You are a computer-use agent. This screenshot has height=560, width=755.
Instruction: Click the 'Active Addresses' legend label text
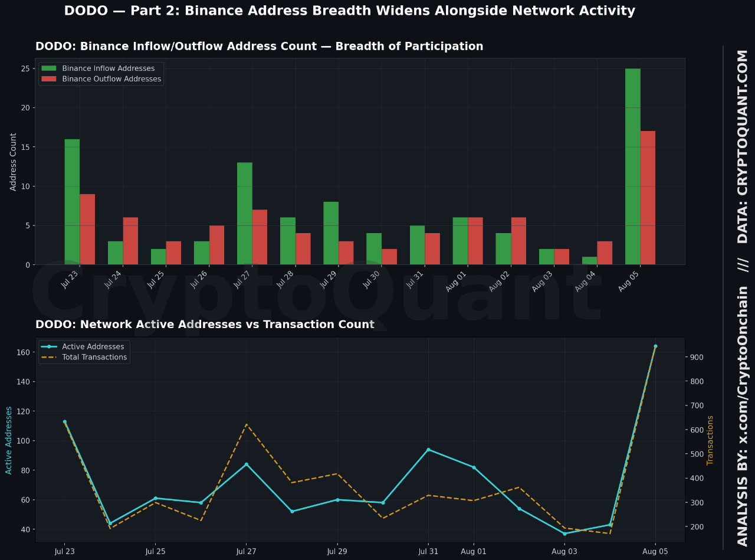click(x=93, y=347)
